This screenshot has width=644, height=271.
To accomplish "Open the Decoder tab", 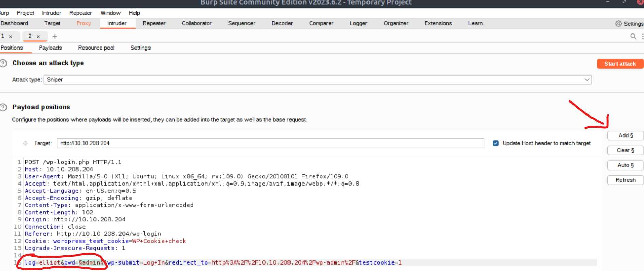I will point(282,23).
